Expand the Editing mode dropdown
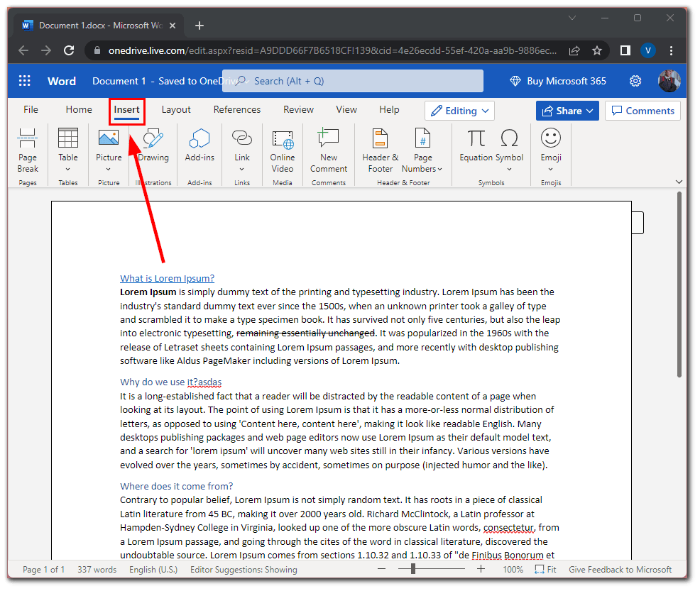 [459, 111]
